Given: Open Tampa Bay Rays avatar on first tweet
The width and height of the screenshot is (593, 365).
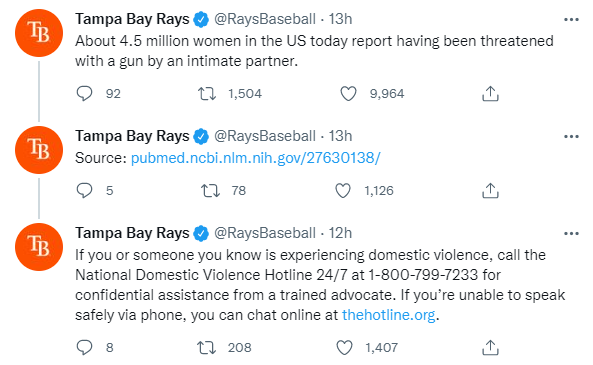Looking at the screenshot, I should point(39,33).
